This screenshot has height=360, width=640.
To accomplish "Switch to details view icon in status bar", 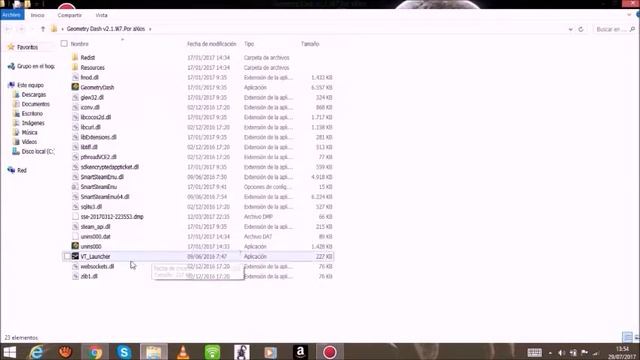I will coord(627,337).
